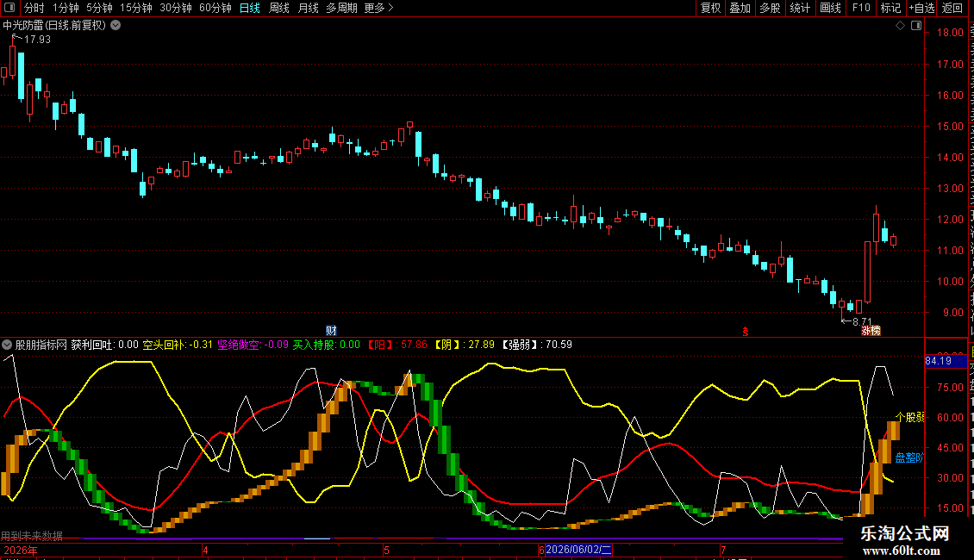Expand the 更多 periods menu
This screenshot has height=560, width=974.
point(378,8)
